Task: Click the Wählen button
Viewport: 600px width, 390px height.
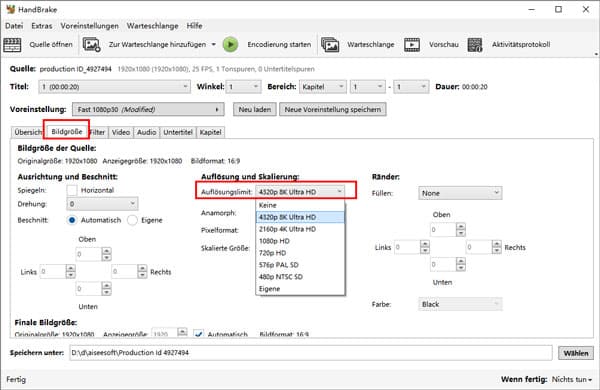Action: (x=576, y=353)
